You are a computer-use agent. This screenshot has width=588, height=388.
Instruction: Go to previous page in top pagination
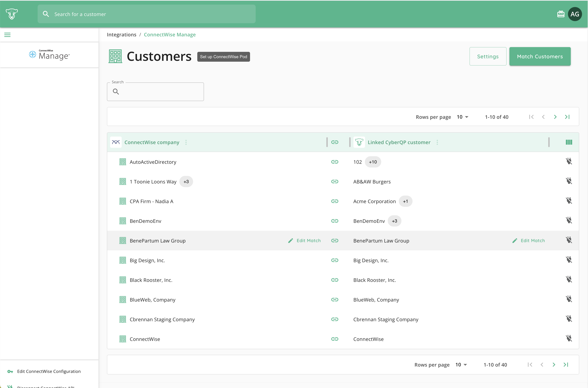[x=543, y=117]
